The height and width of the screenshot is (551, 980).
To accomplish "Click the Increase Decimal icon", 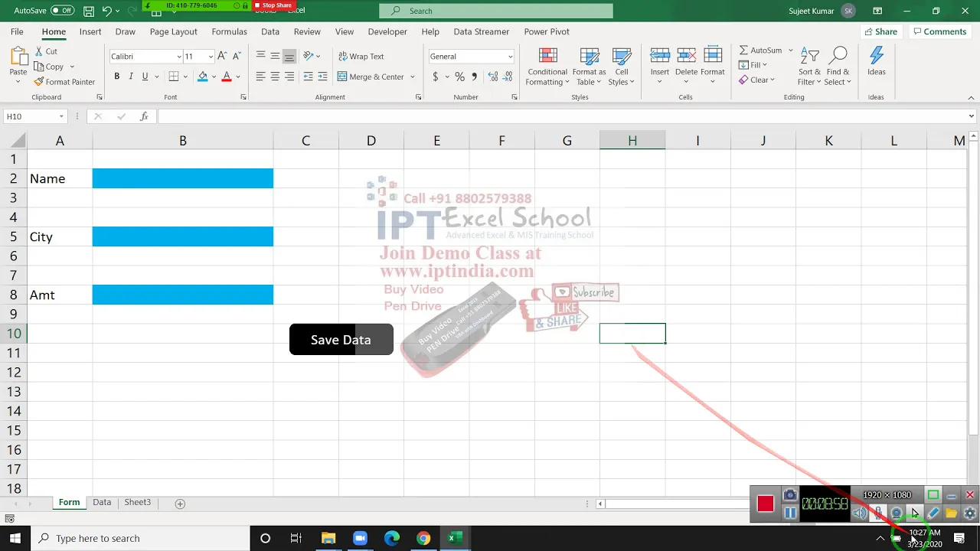I will pyautogui.click(x=493, y=77).
